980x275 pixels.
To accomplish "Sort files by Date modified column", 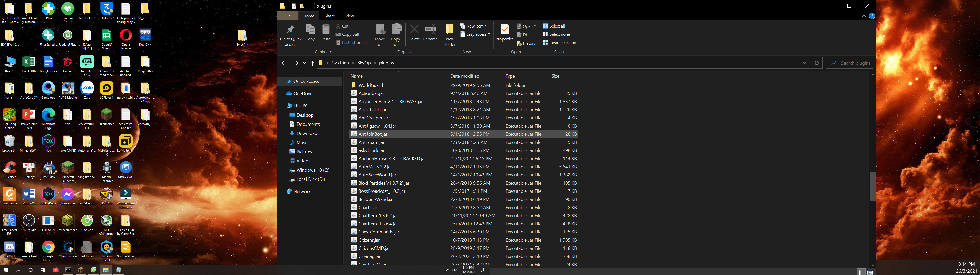I will click(x=464, y=76).
